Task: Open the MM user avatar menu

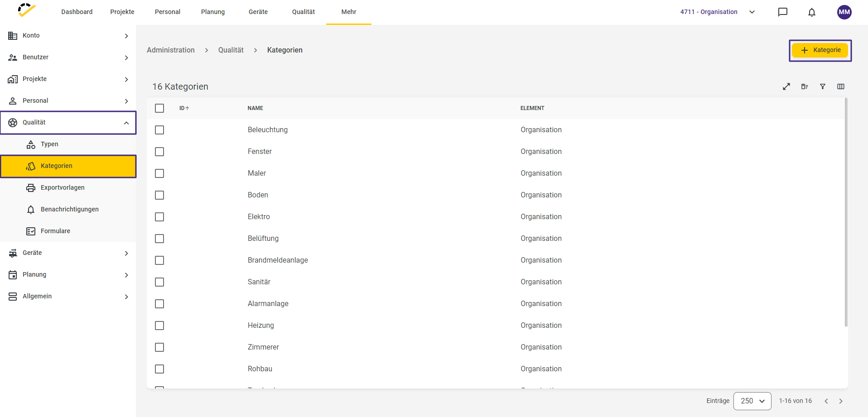Action: [844, 12]
